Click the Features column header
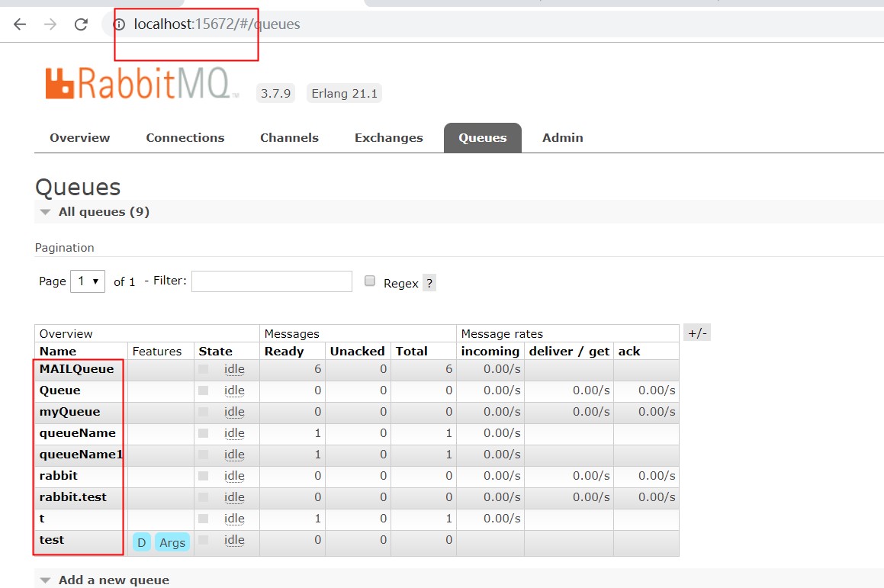The height and width of the screenshot is (588, 884). (x=156, y=352)
